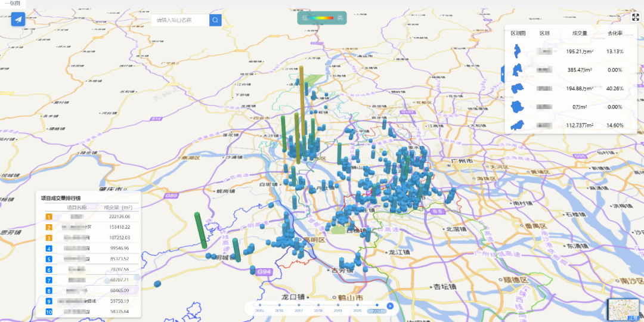This screenshot has height=322, width=644.
Task: Click the paper plane navigation icon
Action: (x=18, y=19)
